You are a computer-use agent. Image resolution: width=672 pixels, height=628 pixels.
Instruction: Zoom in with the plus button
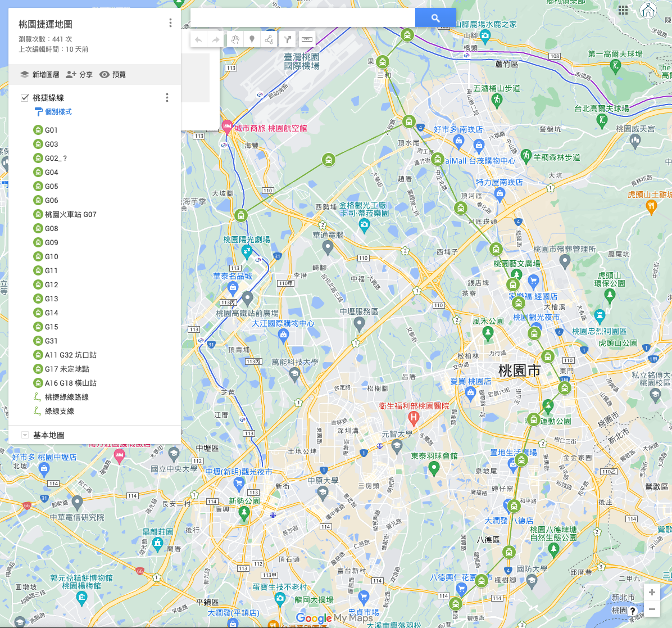[x=652, y=593]
